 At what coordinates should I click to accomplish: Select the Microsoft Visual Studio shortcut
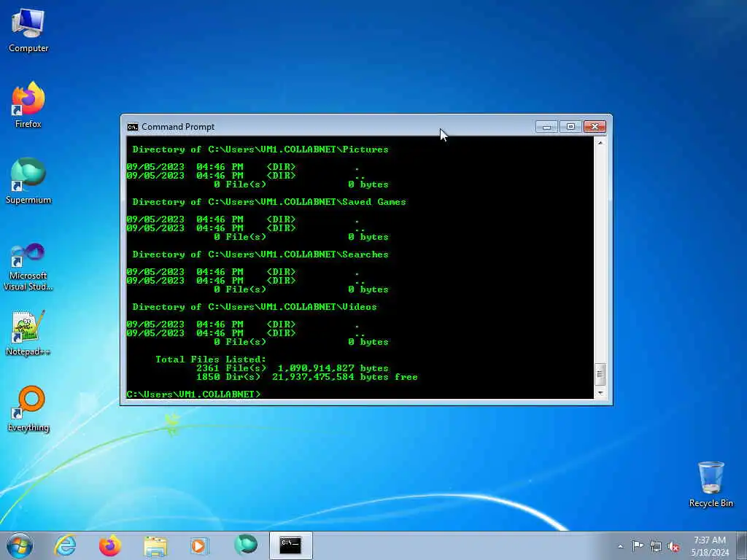pyautogui.click(x=28, y=267)
